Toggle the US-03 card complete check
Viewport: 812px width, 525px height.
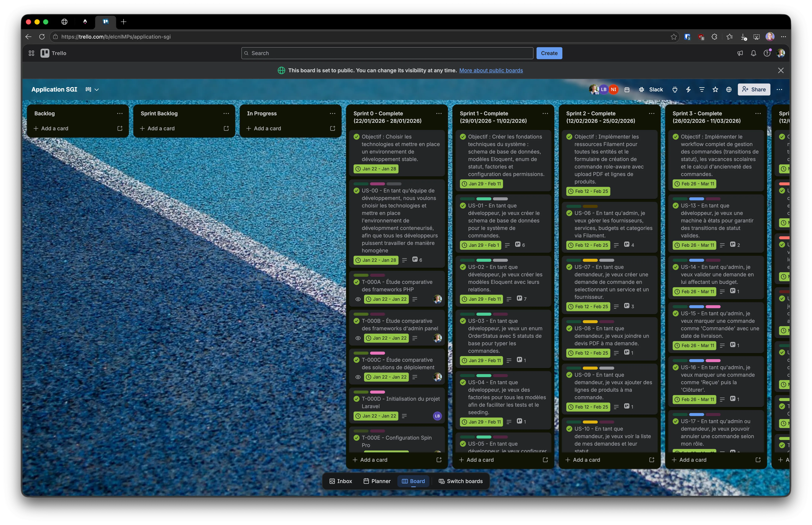(x=463, y=321)
